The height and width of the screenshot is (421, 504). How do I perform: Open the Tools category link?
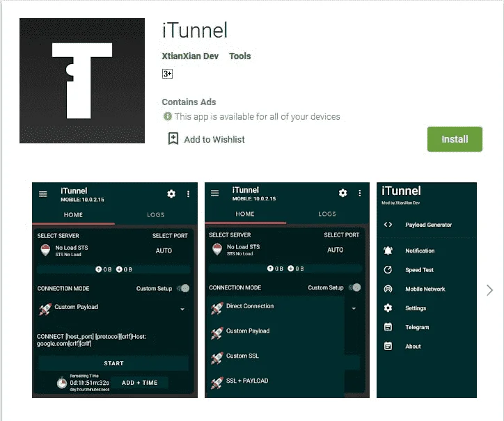tap(239, 56)
